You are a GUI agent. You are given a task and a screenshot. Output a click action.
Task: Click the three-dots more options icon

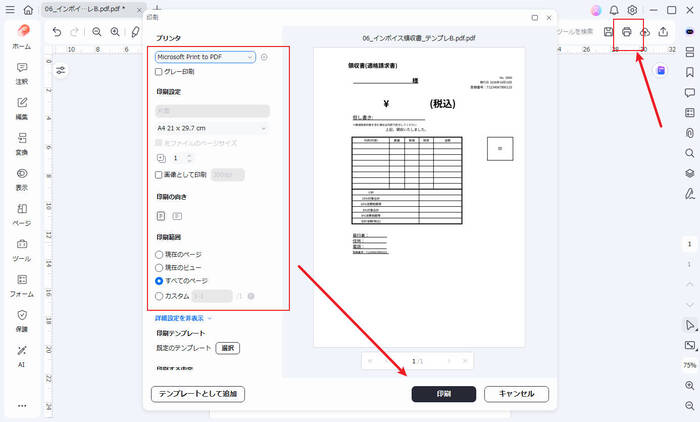point(22,405)
